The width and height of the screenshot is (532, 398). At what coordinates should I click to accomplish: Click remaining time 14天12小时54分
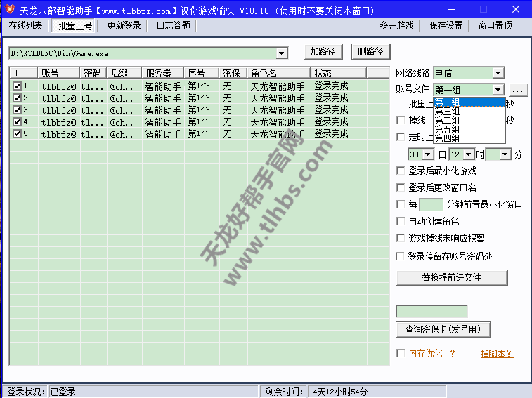tap(338, 392)
